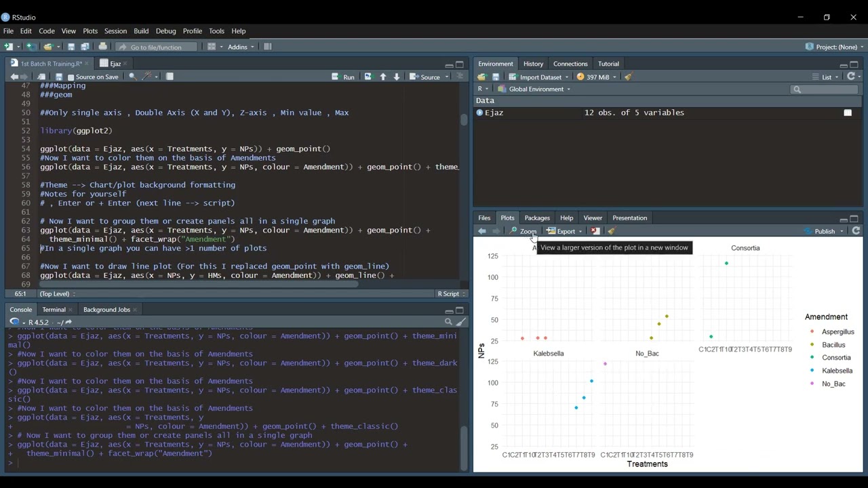
Task: Open the Addins dropdown
Action: click(241, 47)
